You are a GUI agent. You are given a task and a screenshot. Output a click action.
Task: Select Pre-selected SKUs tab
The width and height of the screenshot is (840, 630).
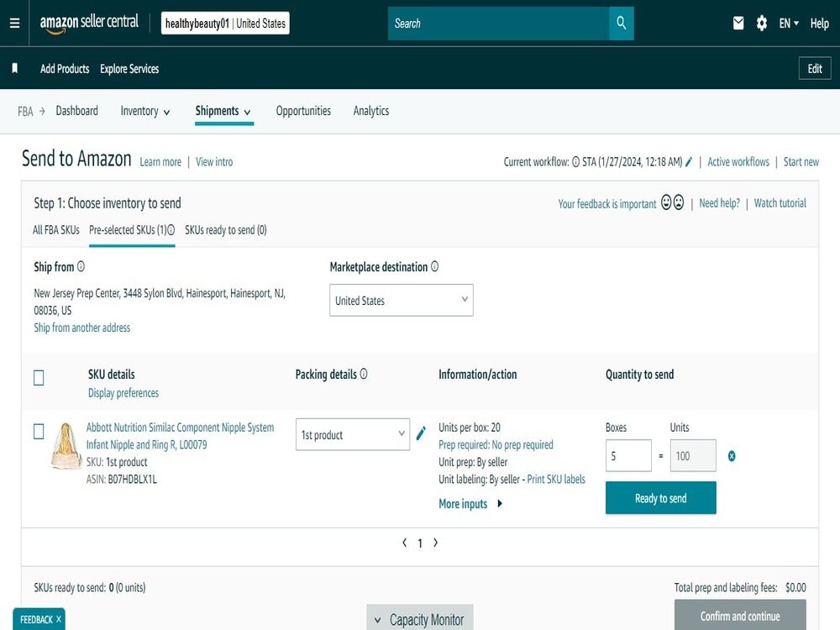pos(128,230)
